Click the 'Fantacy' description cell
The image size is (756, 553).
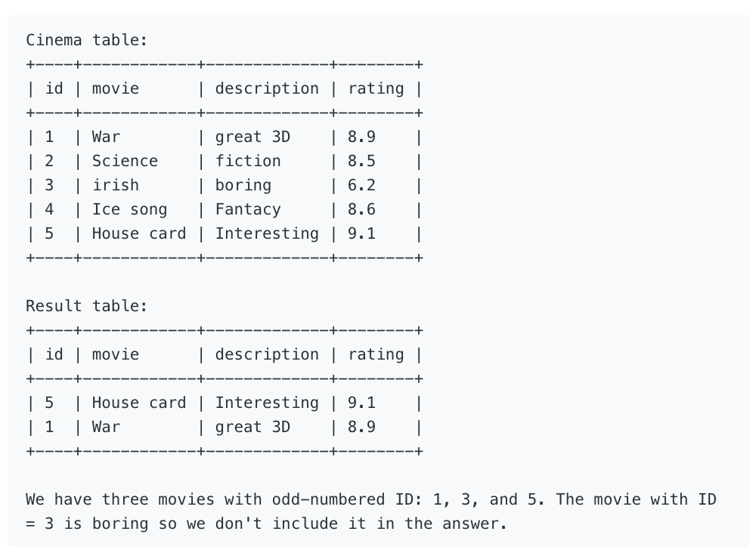click(248, 209)
